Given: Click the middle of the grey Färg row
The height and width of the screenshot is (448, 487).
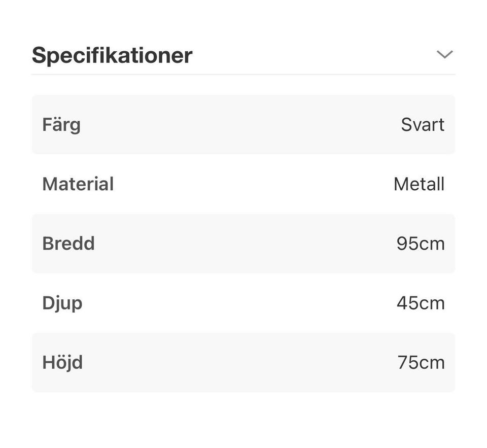Looking at the screenshot, I should click(x=243, y=124).
